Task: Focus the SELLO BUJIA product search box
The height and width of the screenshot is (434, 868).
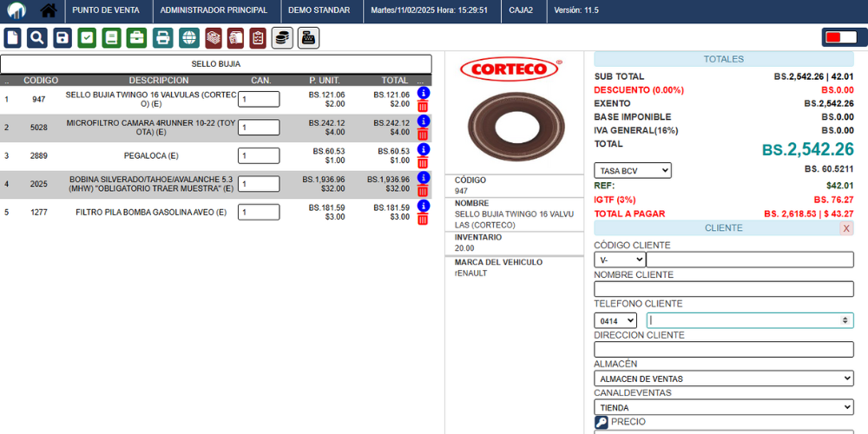Action: pyautogui.click(x=216, y=63)
